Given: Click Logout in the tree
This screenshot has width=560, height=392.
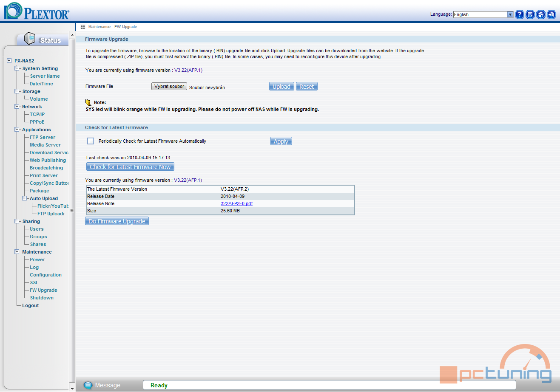Looking at the screenshot, I should (x=31, y=305).
